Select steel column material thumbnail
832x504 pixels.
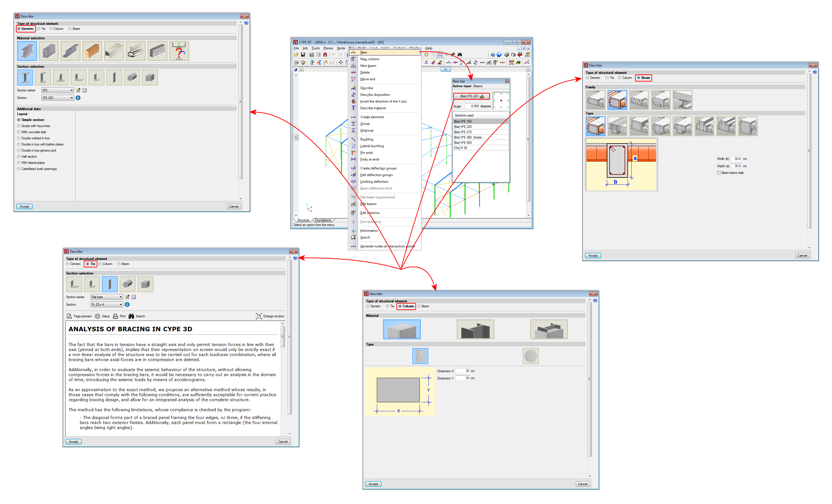pyautogui.click(x=476, y=329)
